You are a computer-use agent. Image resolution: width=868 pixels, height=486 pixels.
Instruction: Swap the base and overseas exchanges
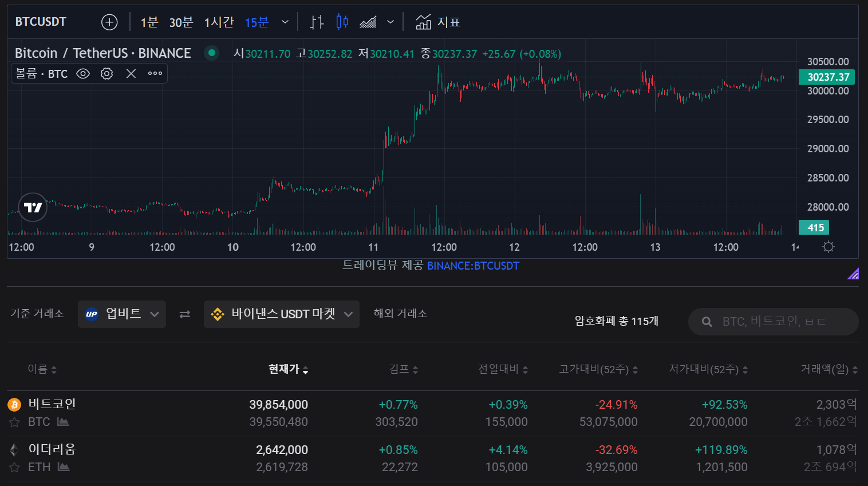[184, 314]
